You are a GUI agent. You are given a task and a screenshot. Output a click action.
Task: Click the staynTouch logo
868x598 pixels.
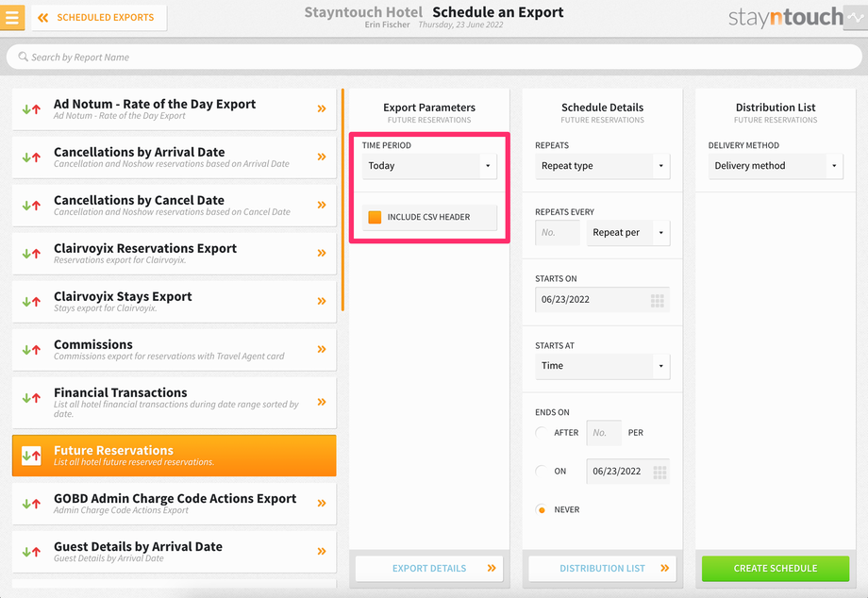[786, 18]
